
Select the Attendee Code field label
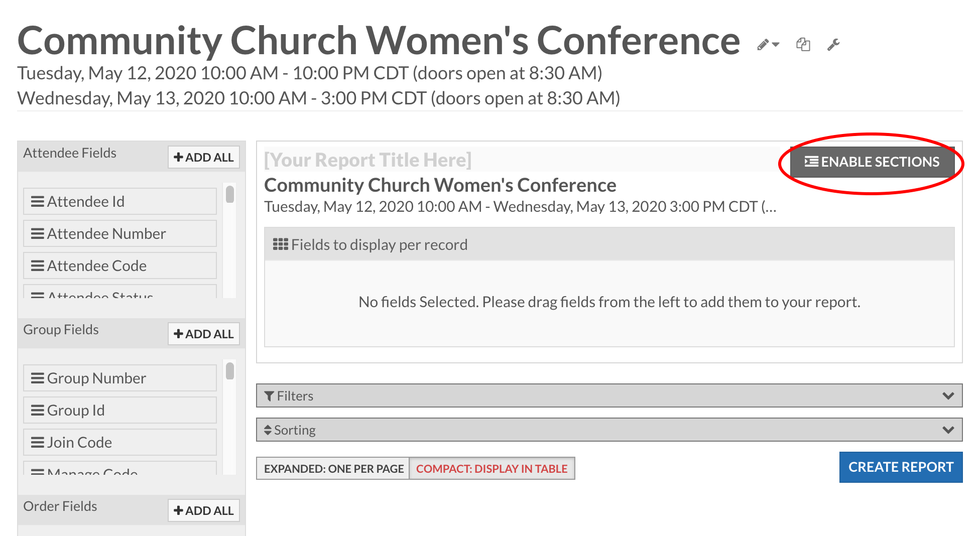pyautogui.click(x=97, y=265)
